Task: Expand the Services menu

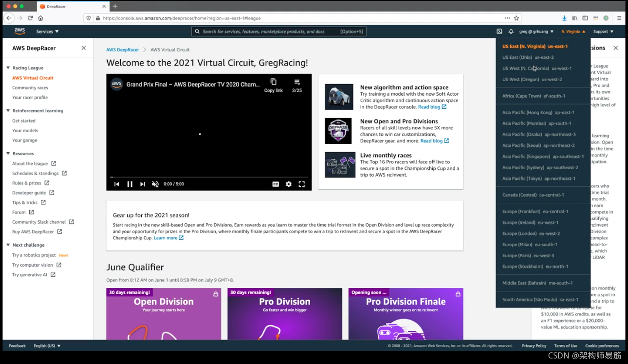Action: coord(47,31)
